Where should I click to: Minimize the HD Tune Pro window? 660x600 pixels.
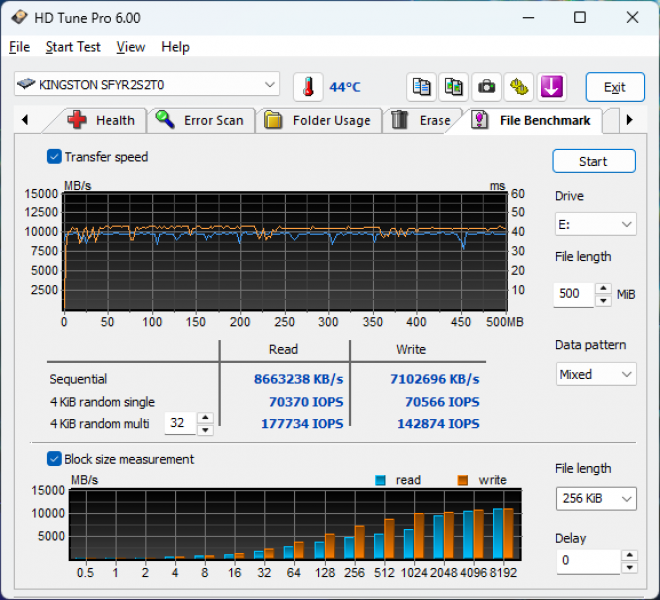point(528,18)
